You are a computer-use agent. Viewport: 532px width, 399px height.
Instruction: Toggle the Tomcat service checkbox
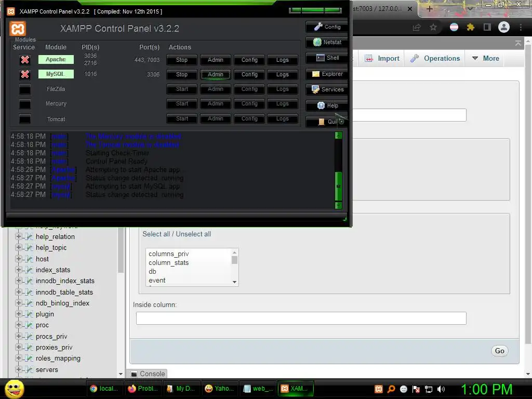(25, 119)
